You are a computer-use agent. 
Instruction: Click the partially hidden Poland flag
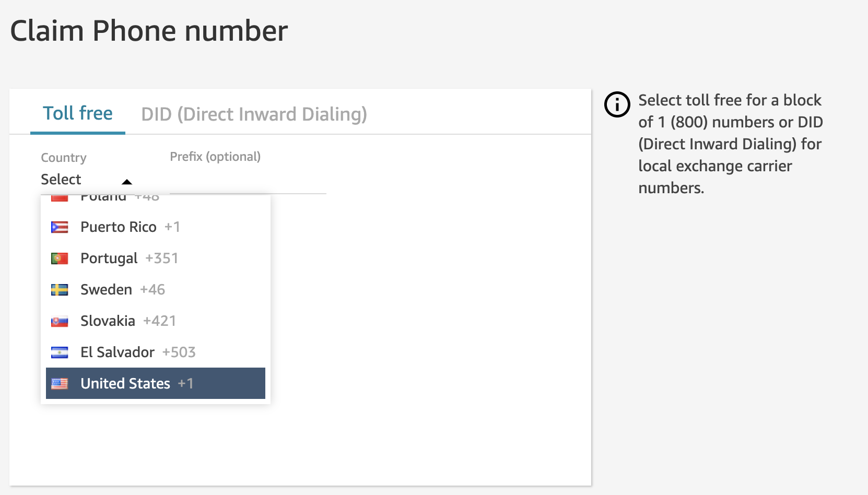[x=60, y=198]
